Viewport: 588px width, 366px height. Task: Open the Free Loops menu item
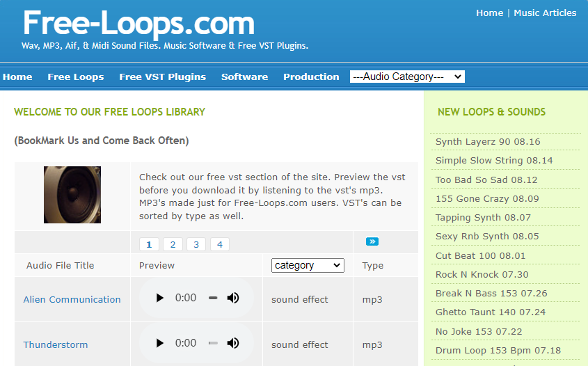(x=76, y=77)
